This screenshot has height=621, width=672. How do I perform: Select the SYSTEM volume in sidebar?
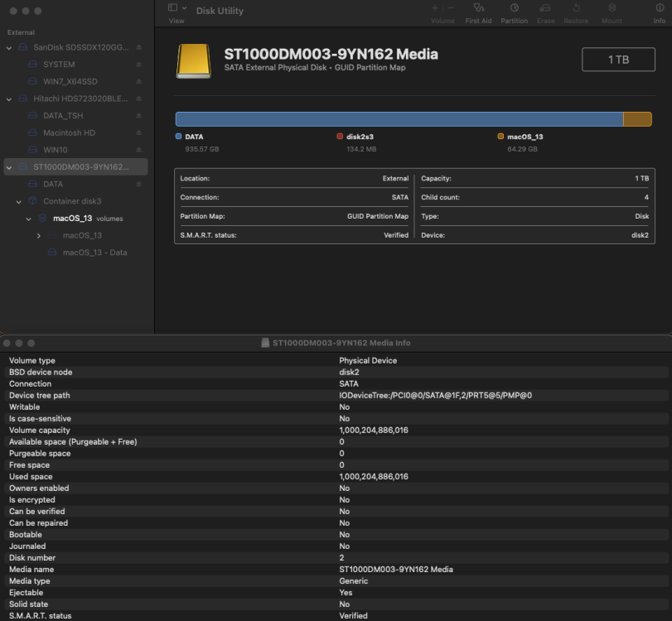click(76, 65)
